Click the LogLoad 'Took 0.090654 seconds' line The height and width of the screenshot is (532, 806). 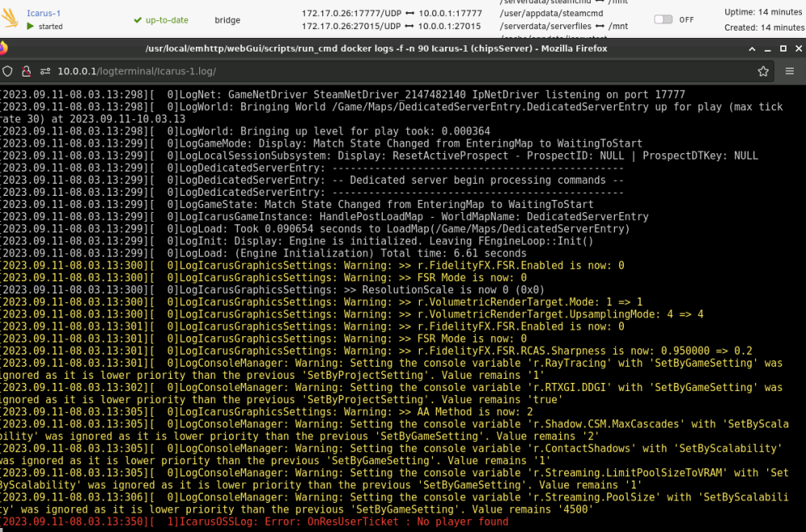tap(314, 229)
